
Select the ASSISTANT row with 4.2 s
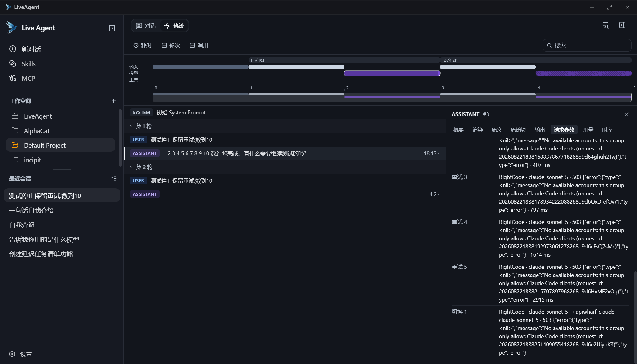(x=285, y=194)
